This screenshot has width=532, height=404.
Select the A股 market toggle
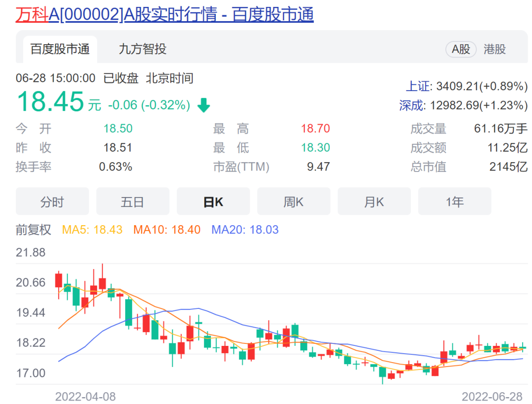pyautogui.click(x=461, y=49)
